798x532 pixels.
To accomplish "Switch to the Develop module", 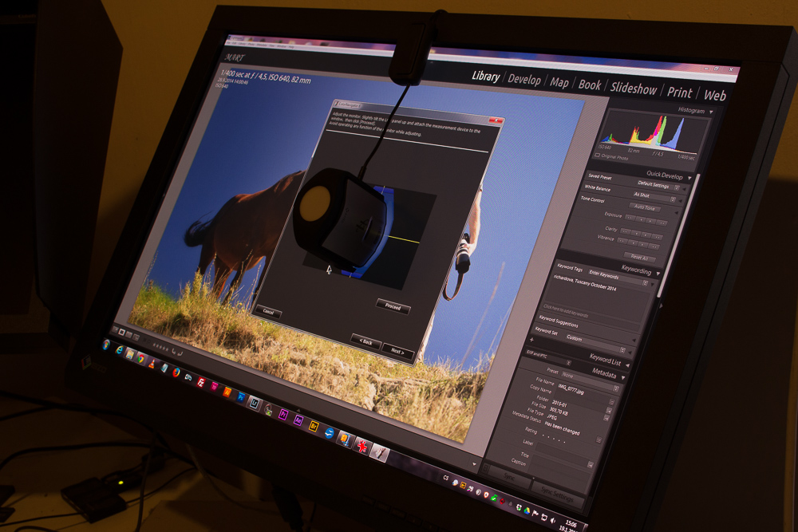I will point(524,80).
